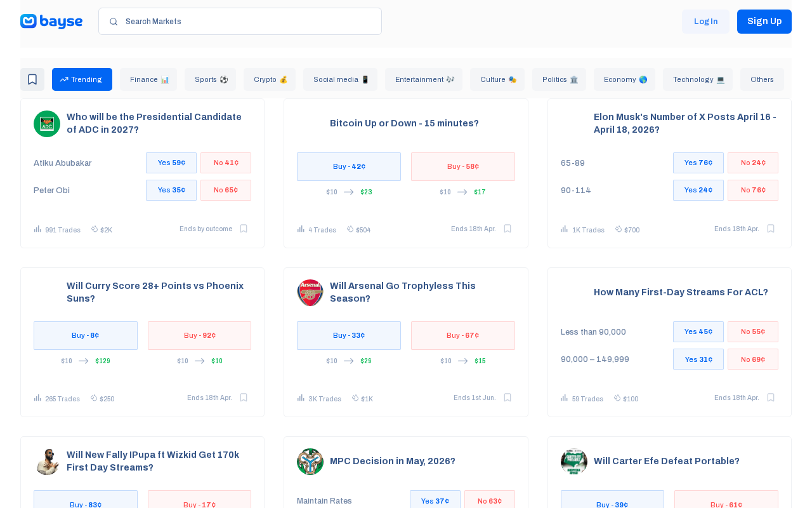This screenshot has height=508, width=812.
Task: Buy No 76¢ for 90-114 posts
Action: (753, 190)
